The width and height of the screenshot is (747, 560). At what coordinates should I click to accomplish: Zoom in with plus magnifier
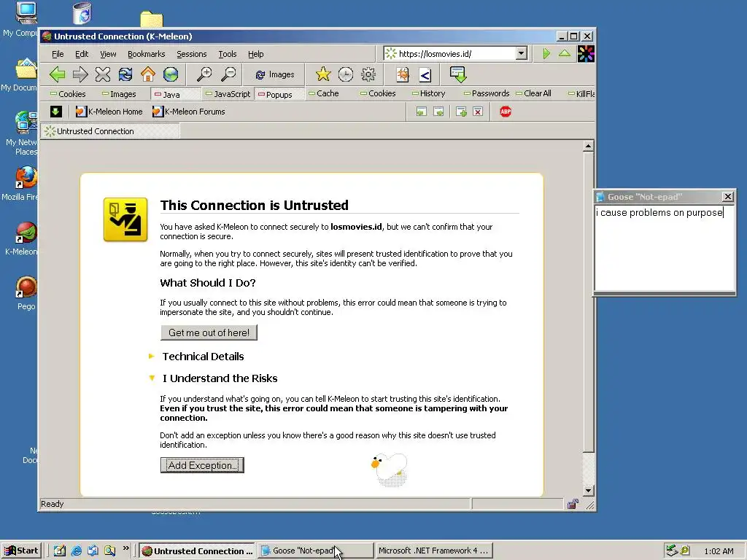[204, 74]
